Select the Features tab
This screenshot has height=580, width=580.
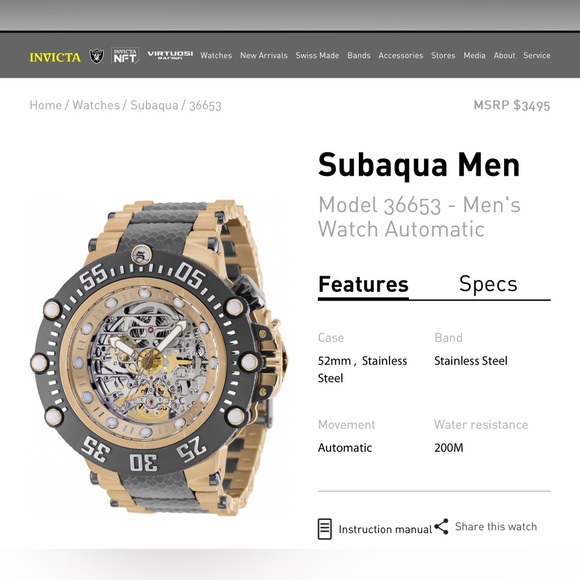click(363, 284)
